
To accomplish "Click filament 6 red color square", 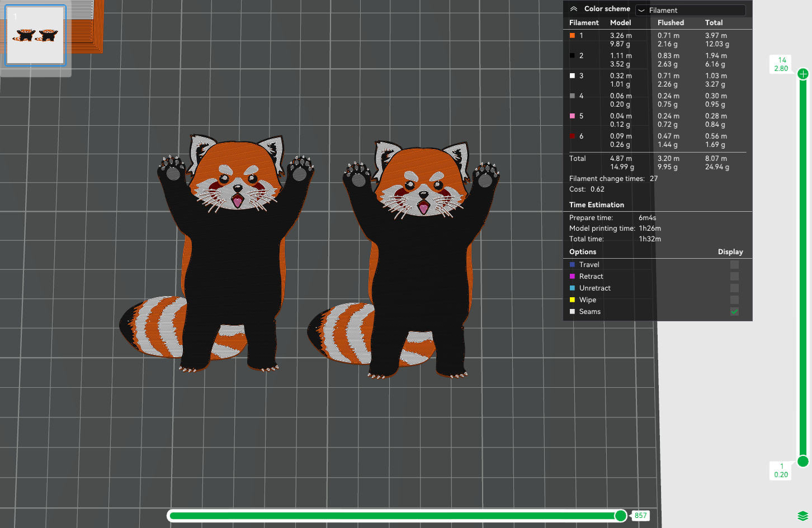I will pyautogui.click(x=572, y=136).
